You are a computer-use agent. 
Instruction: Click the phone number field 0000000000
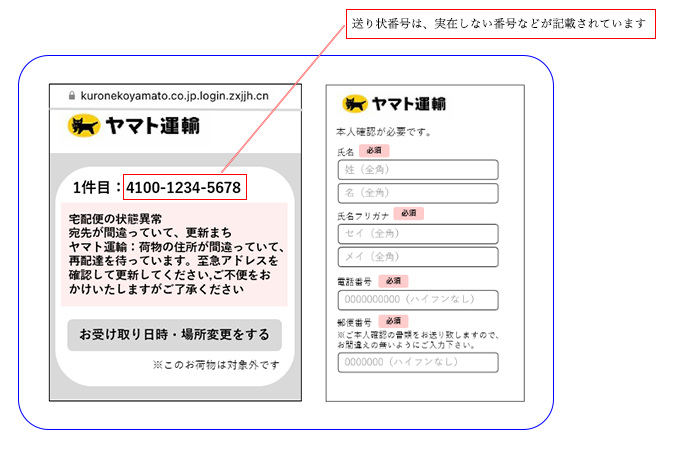tap(418, 300)
